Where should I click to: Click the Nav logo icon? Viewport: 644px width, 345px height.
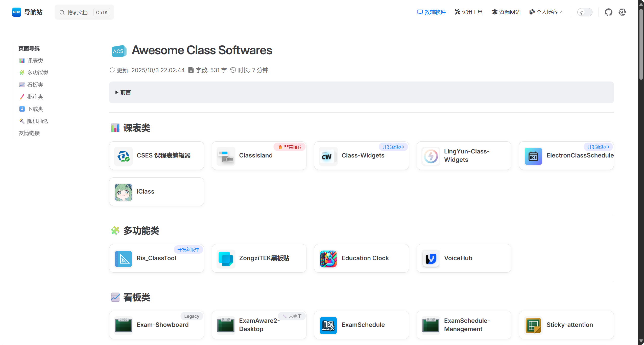(16, 12)
